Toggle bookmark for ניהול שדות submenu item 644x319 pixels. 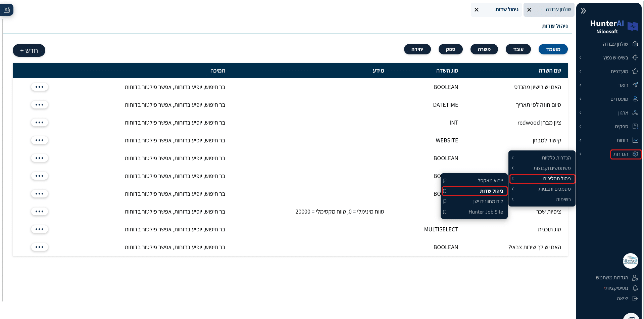tap(445, 191)
